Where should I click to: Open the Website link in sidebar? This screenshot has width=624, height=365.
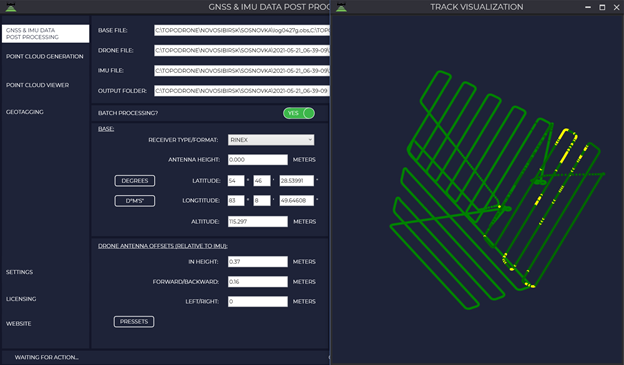tap(19, 323)
